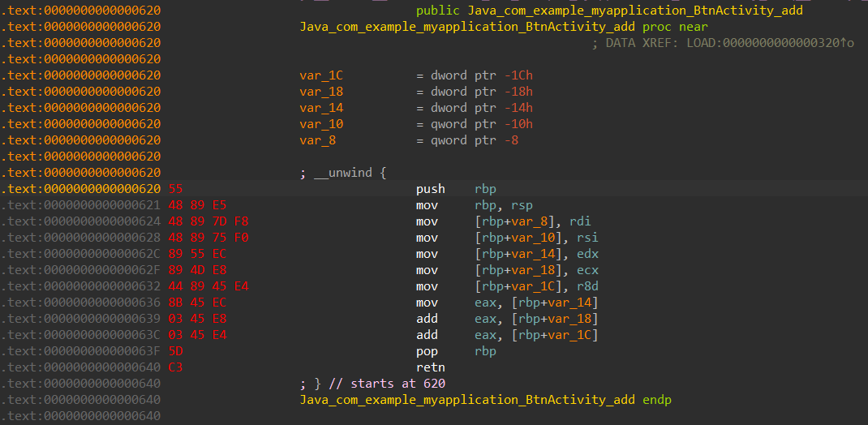868x425 pixels.
Task: Click opcode byte 5D
Action: tap(175, 351)
